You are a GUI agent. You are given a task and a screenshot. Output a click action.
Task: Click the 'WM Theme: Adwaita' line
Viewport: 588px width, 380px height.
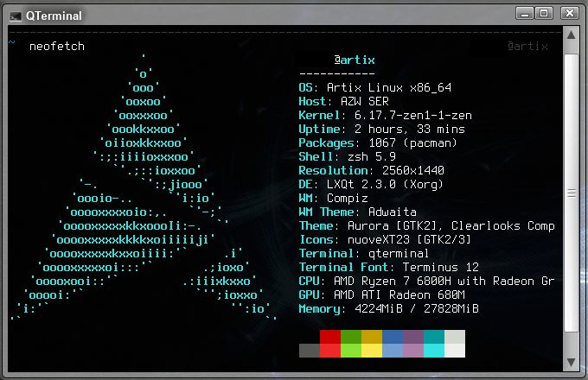pyautogui.click(x=357, y=212)
